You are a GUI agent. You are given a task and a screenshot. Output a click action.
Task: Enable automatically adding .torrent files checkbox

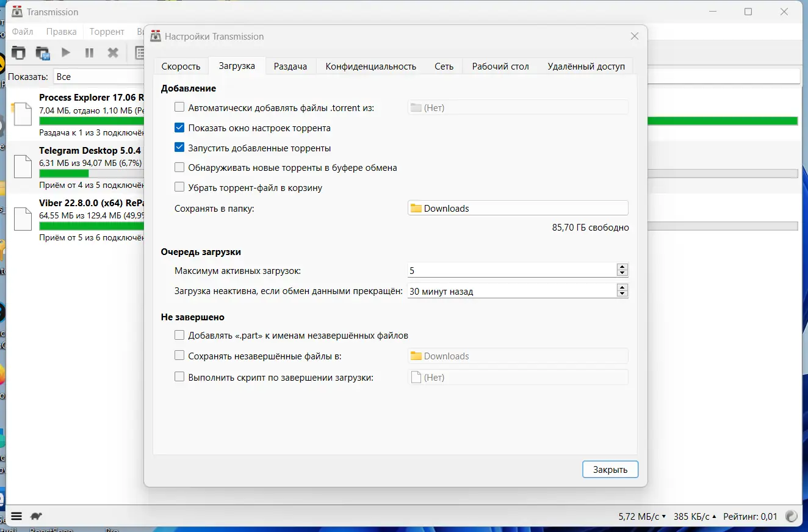point(179,107)
